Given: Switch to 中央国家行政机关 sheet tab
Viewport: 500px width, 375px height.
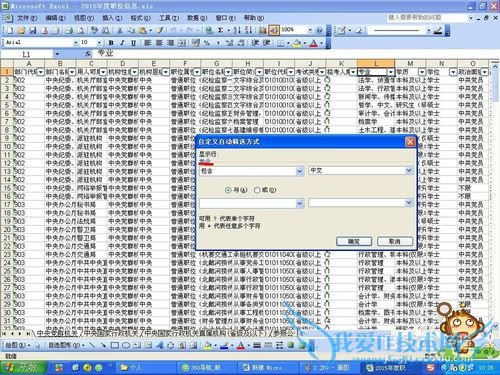Looking at the screenshot, I should pos(112,333).
